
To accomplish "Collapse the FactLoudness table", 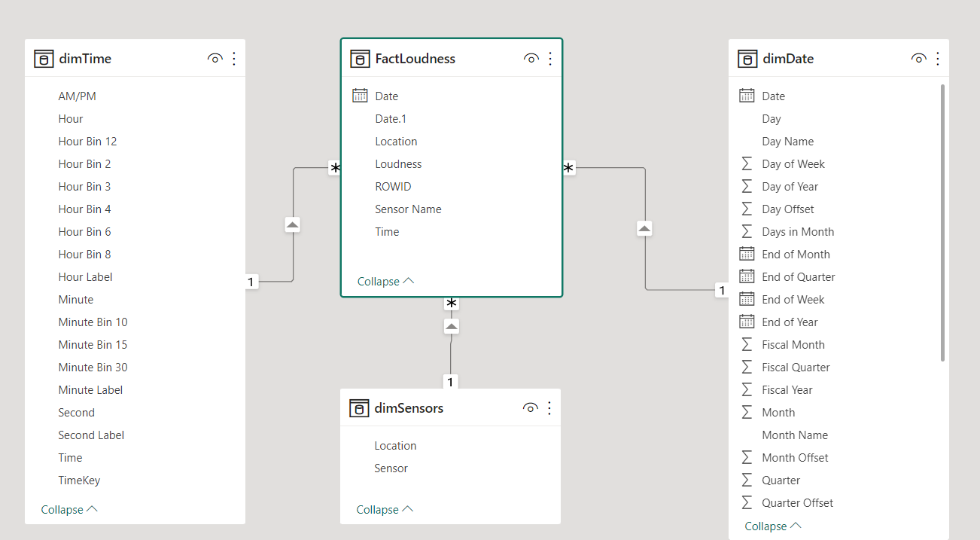I will 385,281.
